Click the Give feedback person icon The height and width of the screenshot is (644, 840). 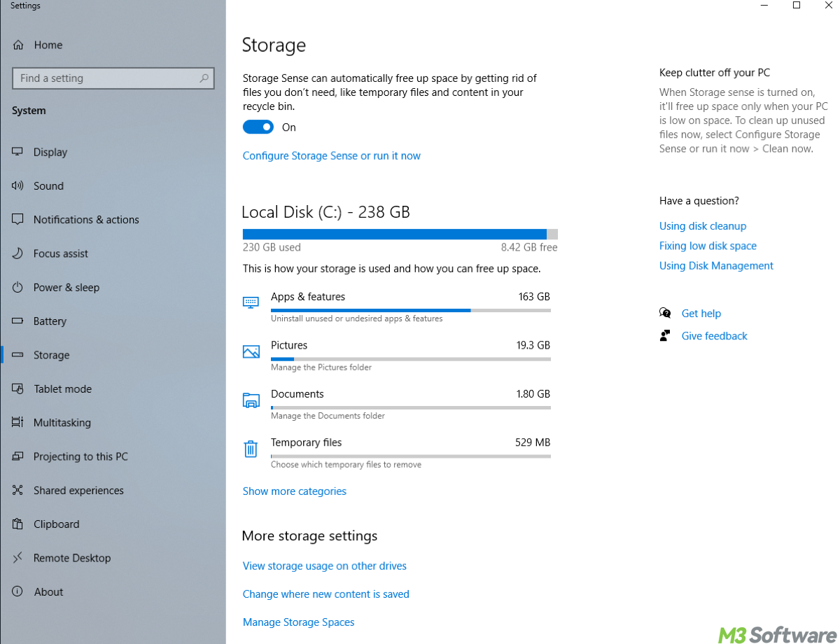coord(665,335)
